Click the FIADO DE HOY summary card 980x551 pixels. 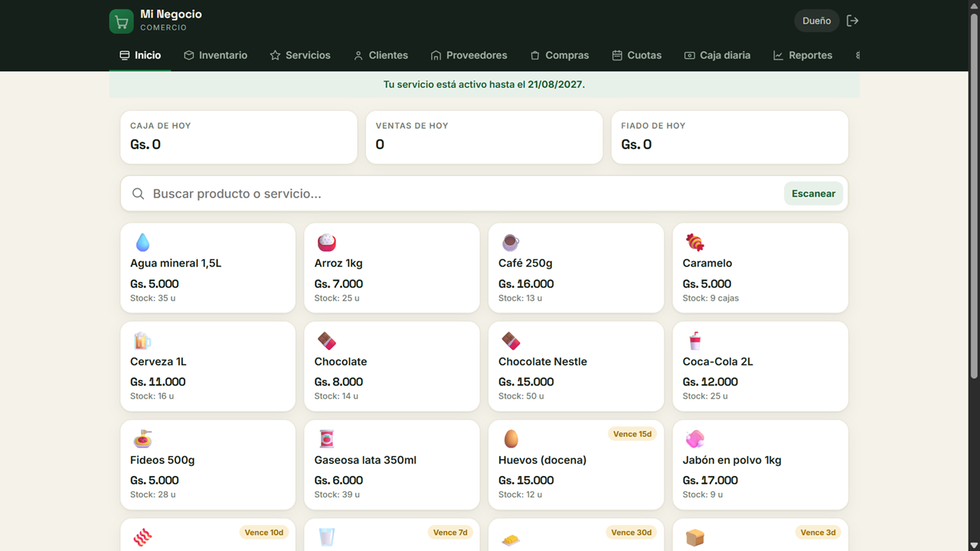click(730, 137)
